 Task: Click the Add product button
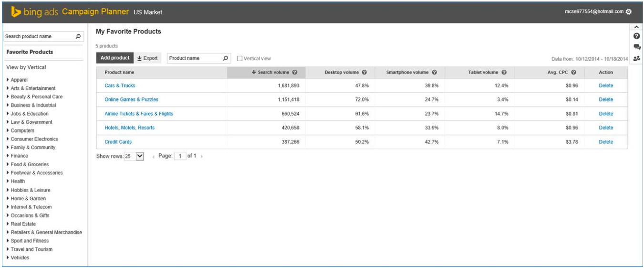tap(115, 58)
